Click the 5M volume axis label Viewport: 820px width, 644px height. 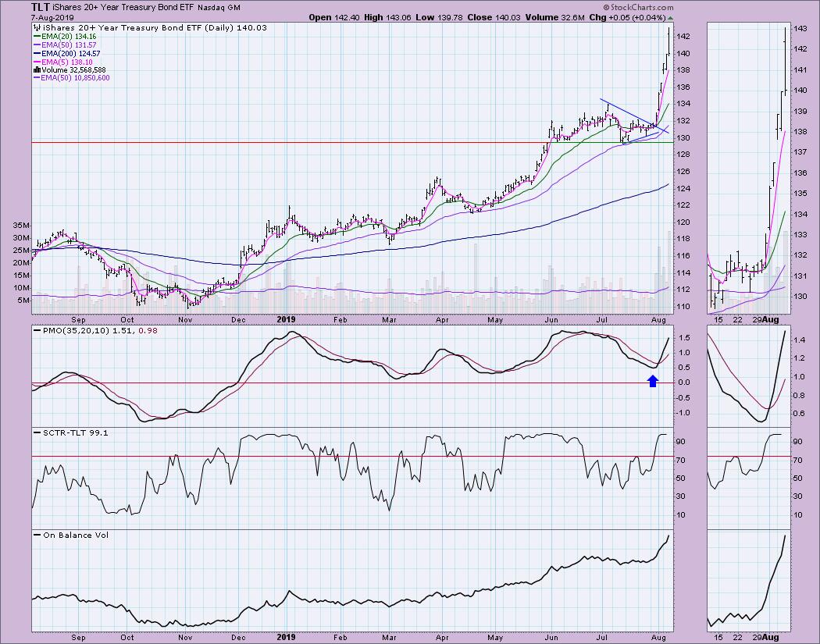(x=23, y=301)
